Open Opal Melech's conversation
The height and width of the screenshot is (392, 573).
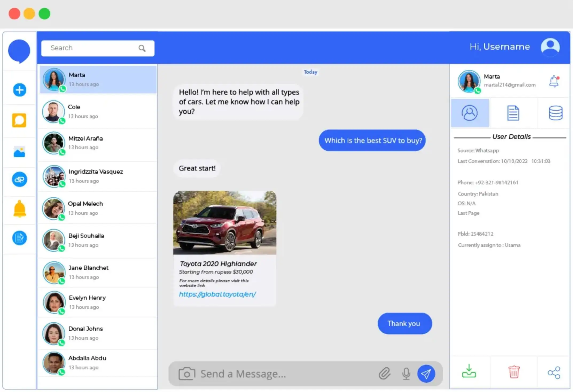97,208
